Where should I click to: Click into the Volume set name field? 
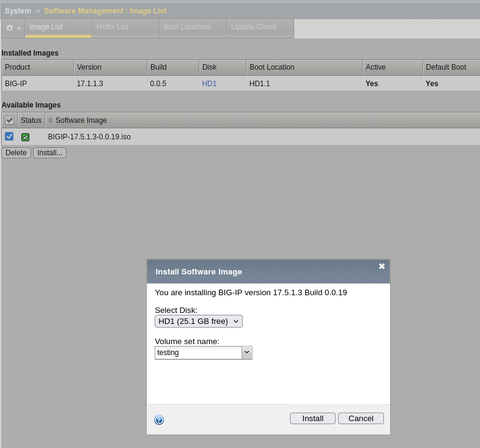click(x=198, y=353)
